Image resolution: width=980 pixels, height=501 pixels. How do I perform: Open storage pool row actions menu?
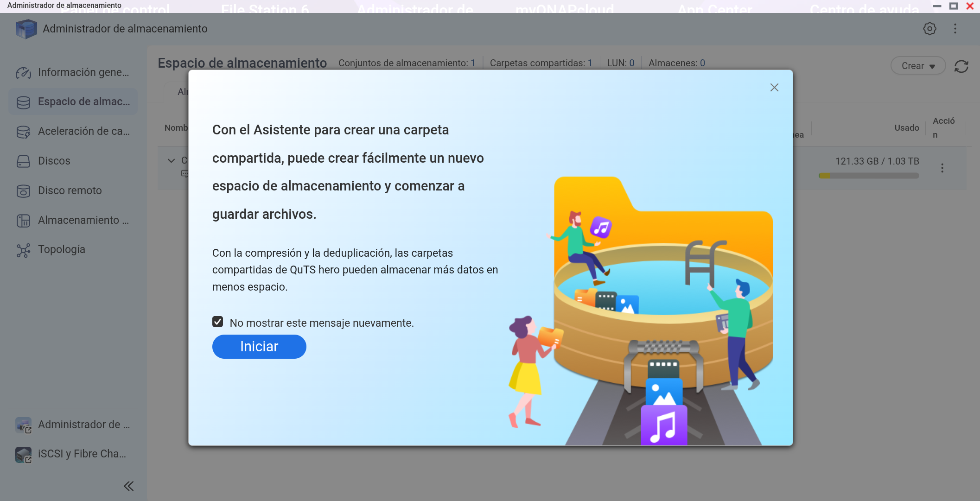[x=942, y=168]
